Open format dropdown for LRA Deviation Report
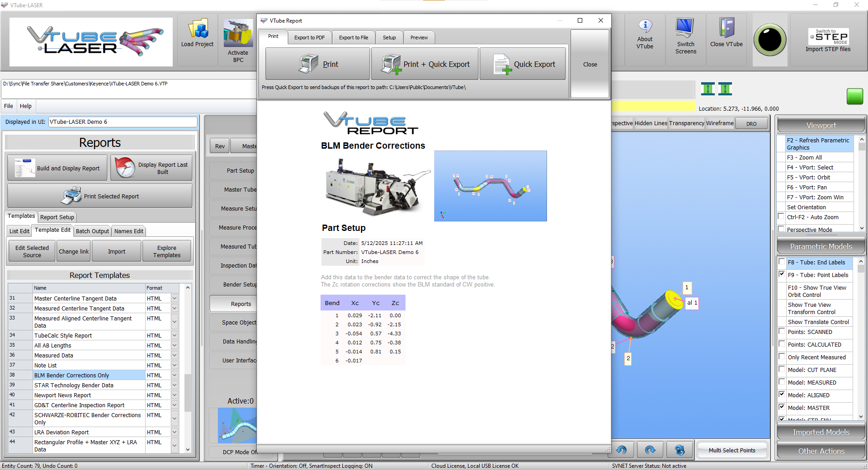The height and width of the screenshot is (470, 868). 175,432
